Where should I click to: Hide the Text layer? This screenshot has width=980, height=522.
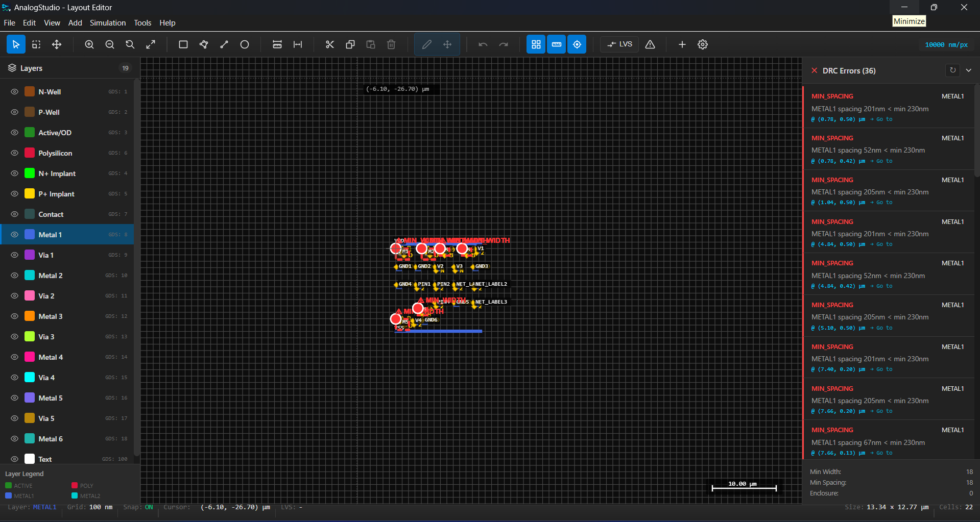(x=14, y=459)
